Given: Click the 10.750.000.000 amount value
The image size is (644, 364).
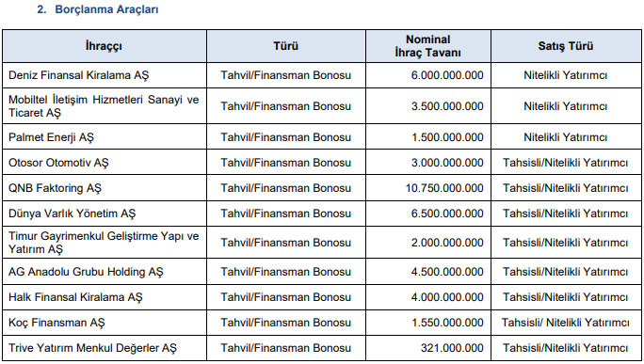Looking at the screenshot, I should coord(444,188).
